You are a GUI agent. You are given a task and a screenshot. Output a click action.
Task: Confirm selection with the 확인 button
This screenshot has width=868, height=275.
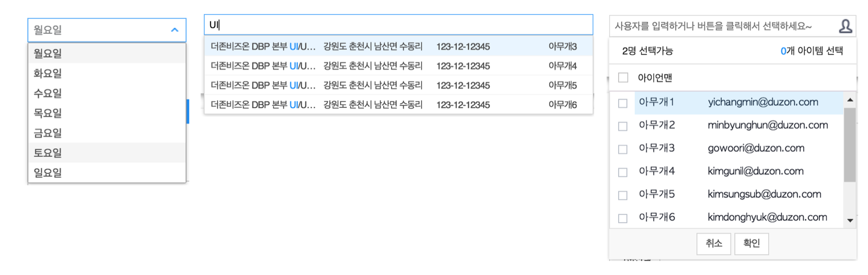tap(751, 243)
